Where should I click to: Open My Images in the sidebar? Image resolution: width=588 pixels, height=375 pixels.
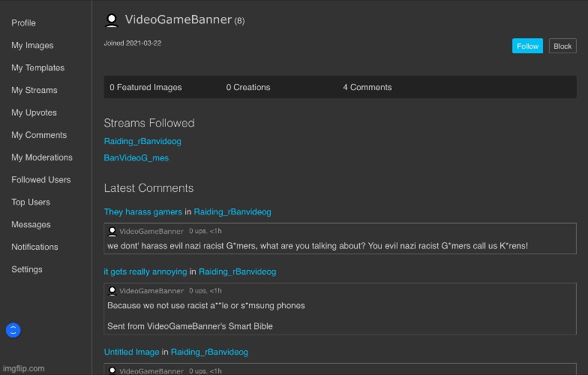tap(32, 46)
